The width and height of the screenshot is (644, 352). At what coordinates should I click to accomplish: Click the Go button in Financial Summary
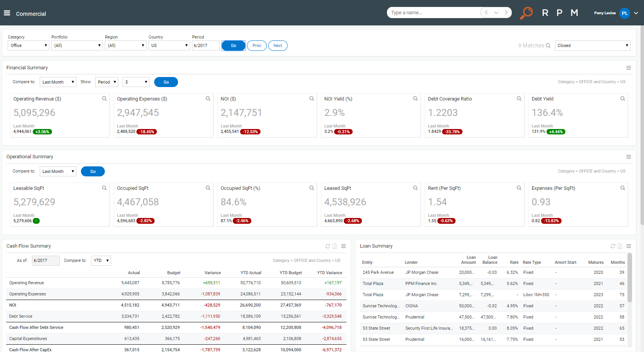166,82
